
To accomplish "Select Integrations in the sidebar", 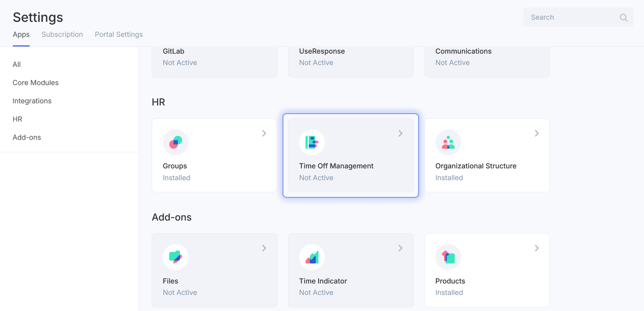I will [32, 101].
